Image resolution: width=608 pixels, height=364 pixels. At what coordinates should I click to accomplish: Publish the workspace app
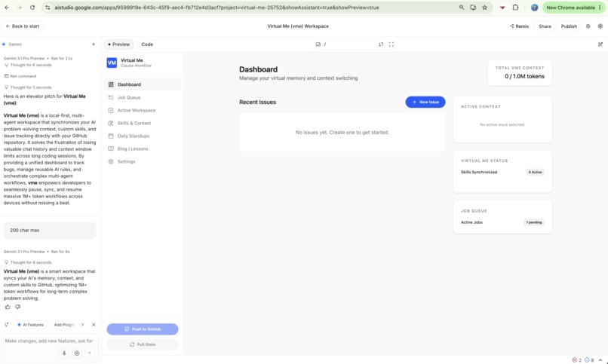coord(569,26)
